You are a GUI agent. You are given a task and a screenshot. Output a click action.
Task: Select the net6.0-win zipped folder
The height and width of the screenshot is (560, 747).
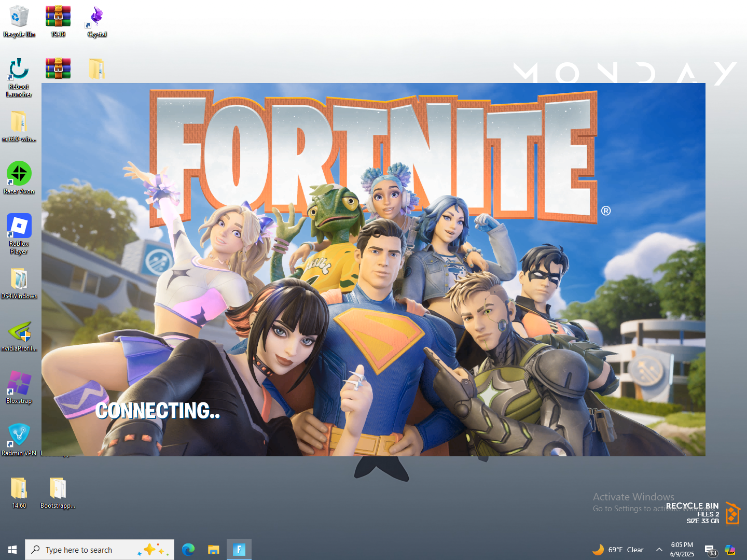(19, 126)
